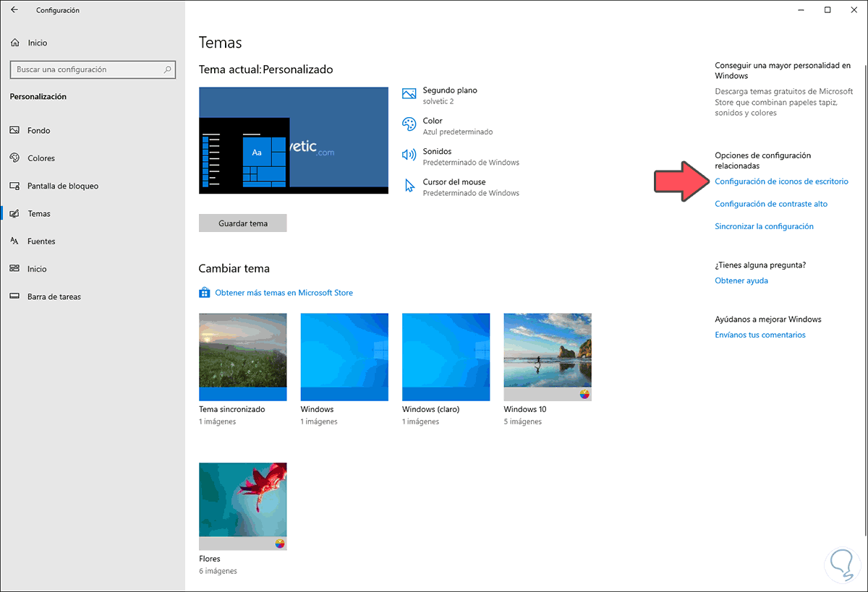Minimize the Configuración window
868x592 pixels.
pos(801,10)
